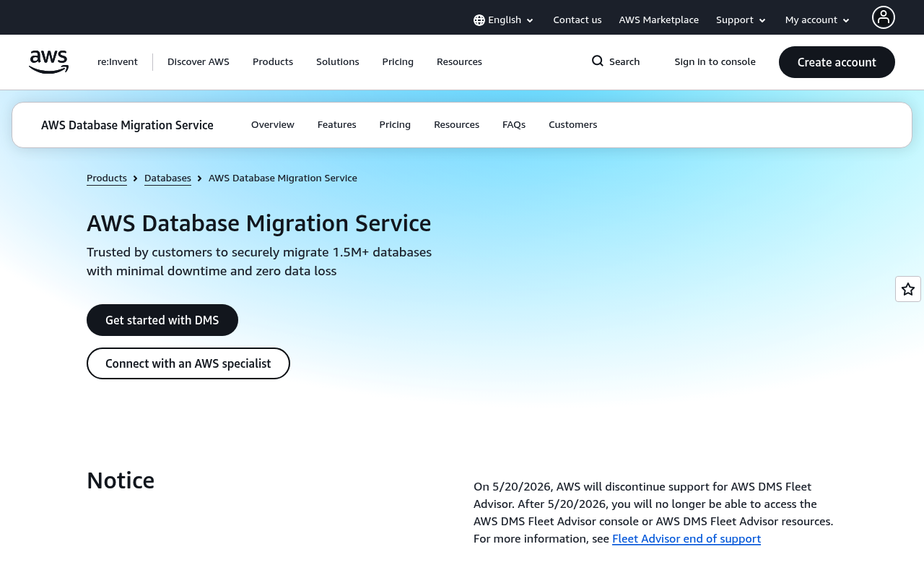Click the search magnifier icon
This screenshot has width=924, height=578.
point(598,61)
